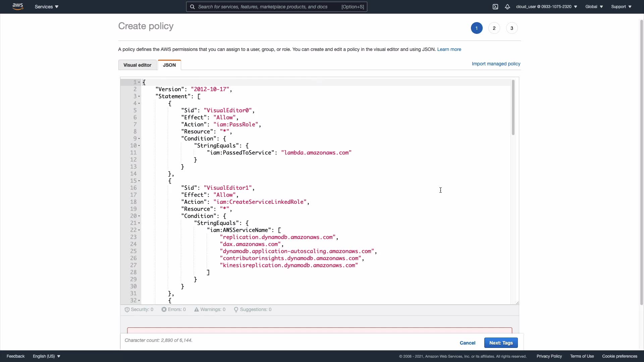Open the CloudShell terminal icon
Viewport: 644px width, 362px height.
point(495,7)
